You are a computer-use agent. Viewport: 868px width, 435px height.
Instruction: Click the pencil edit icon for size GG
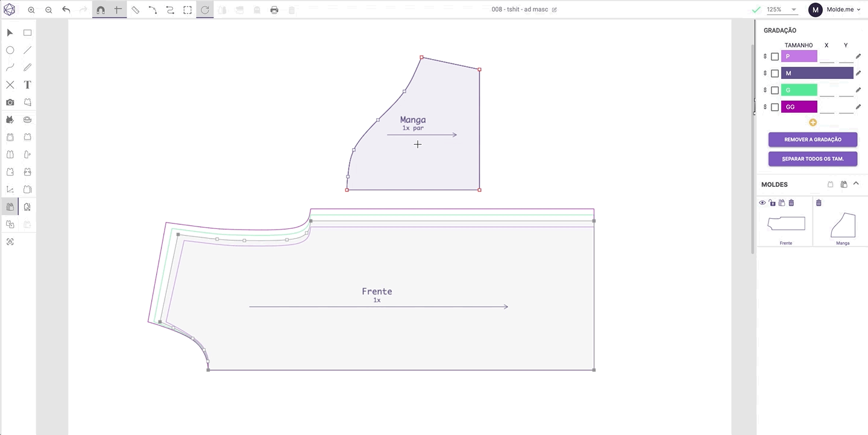858,107
